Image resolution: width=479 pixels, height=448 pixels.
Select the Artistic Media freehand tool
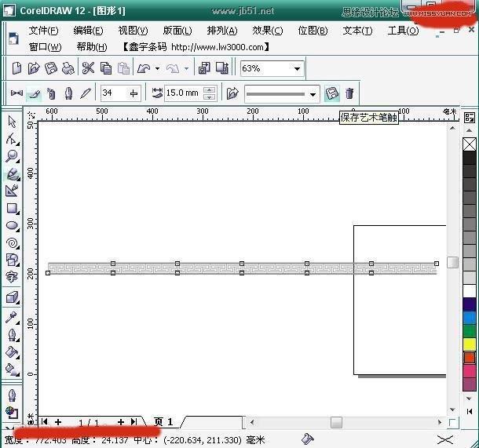(x=13, y=174)
